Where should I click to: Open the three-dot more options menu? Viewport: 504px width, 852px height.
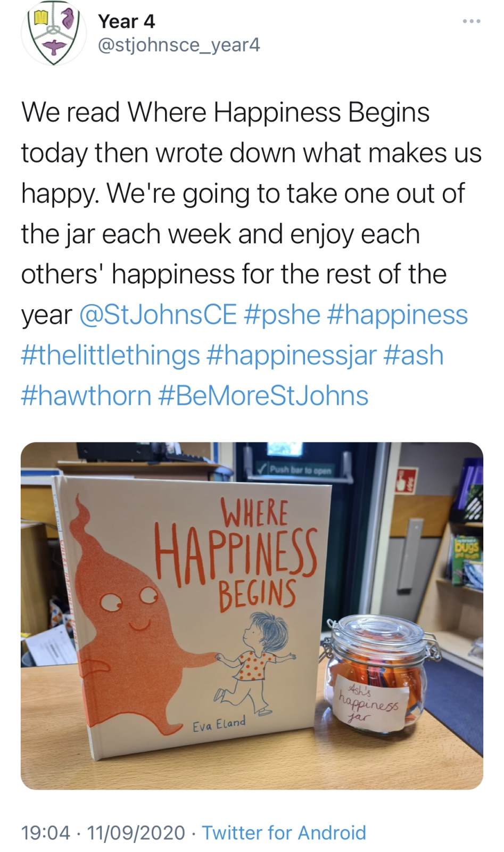[x=472, y=21]
